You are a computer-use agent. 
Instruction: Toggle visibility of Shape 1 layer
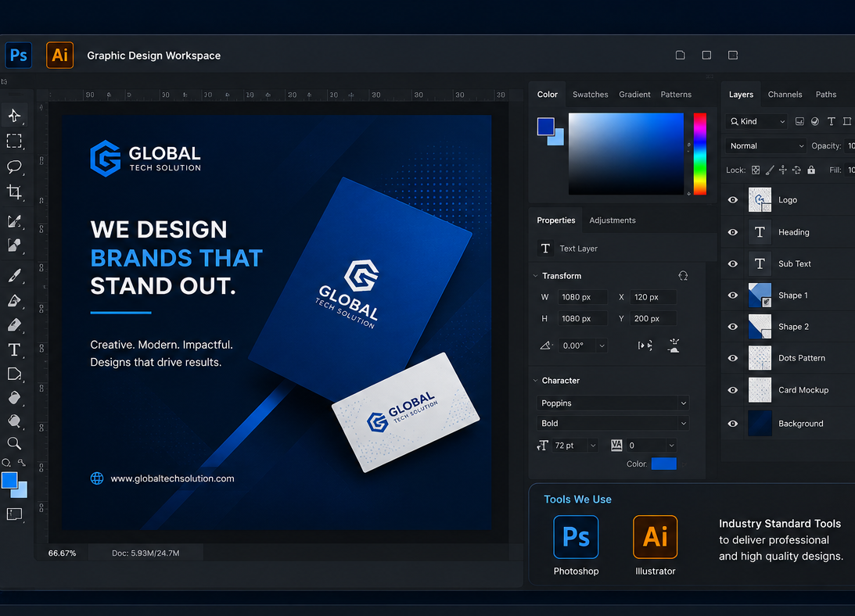[x=733, y=295]
